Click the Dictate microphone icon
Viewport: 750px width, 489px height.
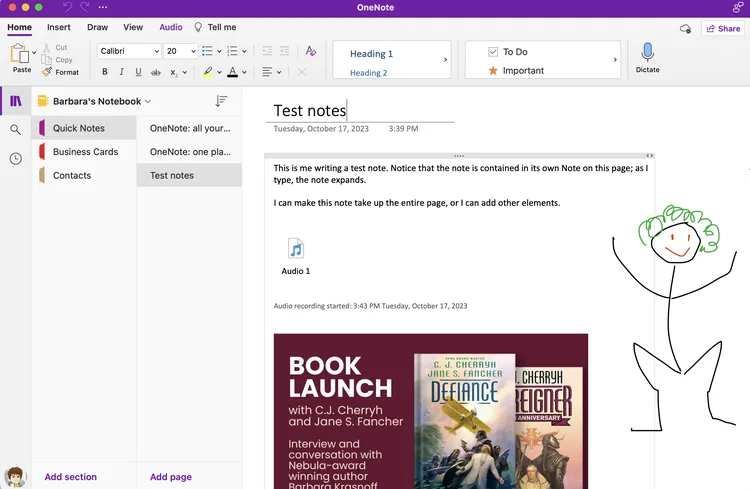coord(647,53)
